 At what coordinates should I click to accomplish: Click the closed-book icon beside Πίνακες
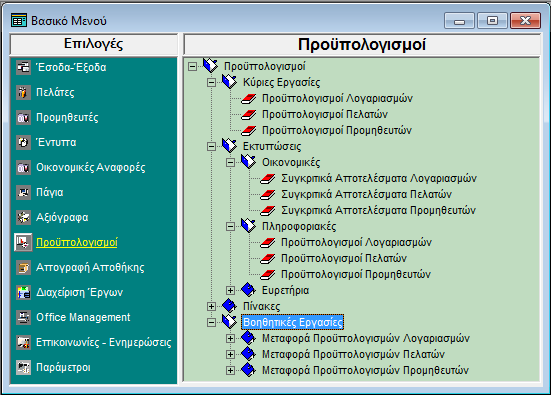coord(229,305)
